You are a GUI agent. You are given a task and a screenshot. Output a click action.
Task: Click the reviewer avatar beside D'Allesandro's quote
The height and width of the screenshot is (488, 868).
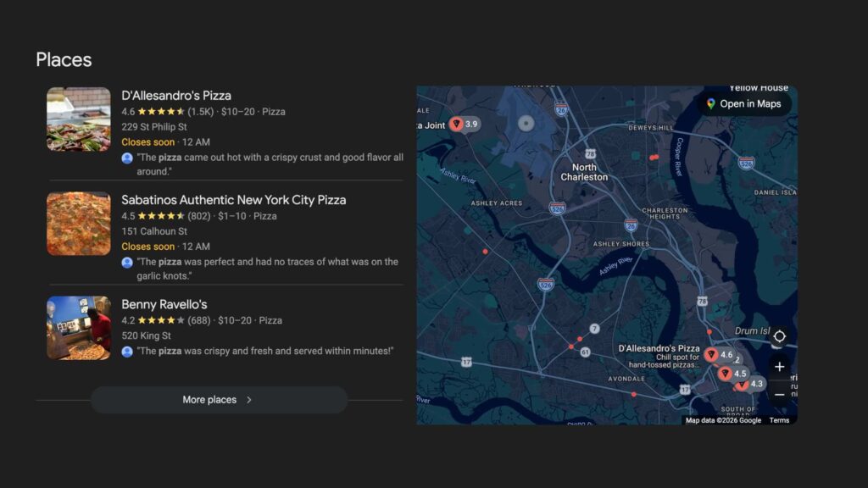pyautogui.click(x=128, y=158)
